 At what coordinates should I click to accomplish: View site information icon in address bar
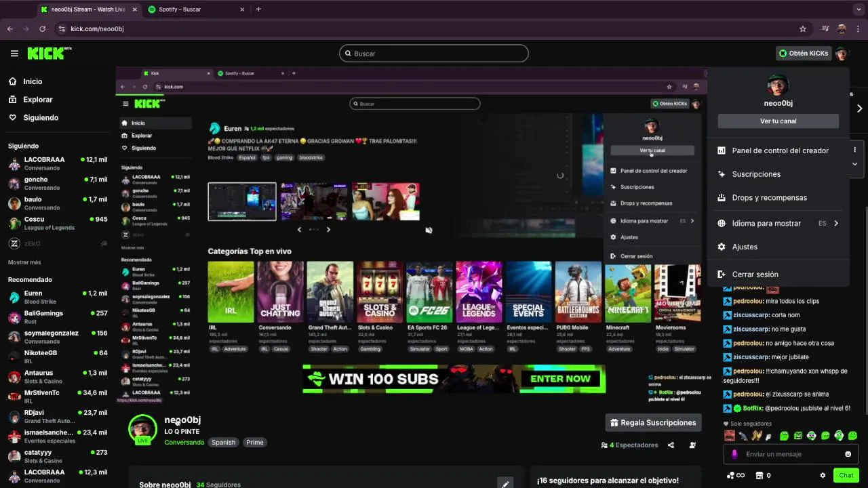point(62,29)
